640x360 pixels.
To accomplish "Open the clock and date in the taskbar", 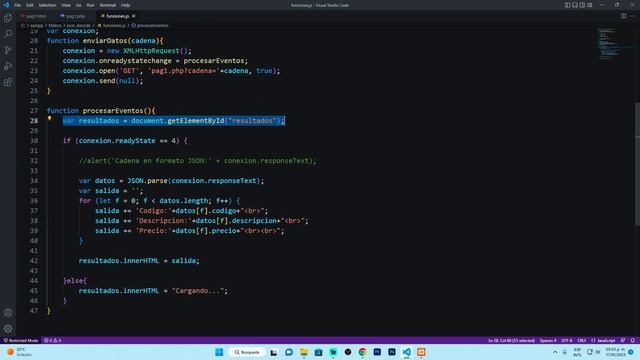I will coord(615,352).
